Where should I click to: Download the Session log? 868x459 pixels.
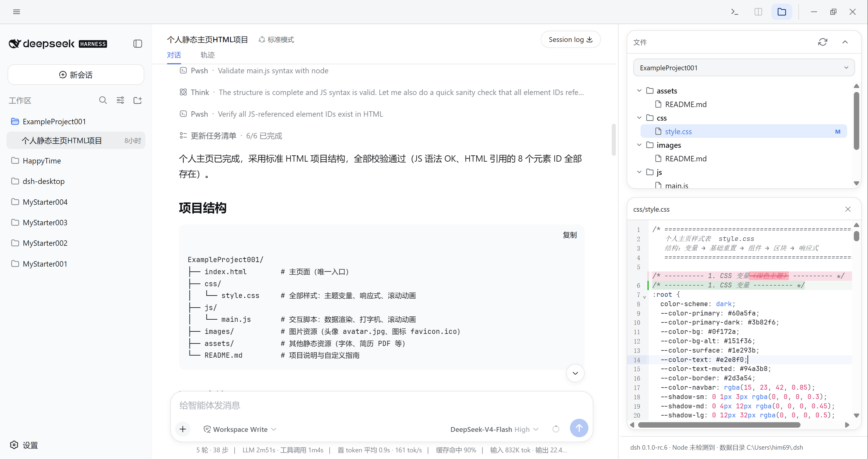[x=570, y=40]
